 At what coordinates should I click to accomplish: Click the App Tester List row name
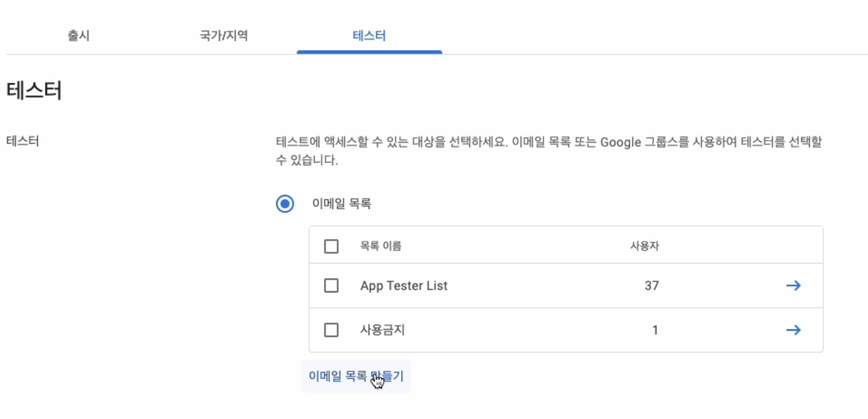[404, 286]
